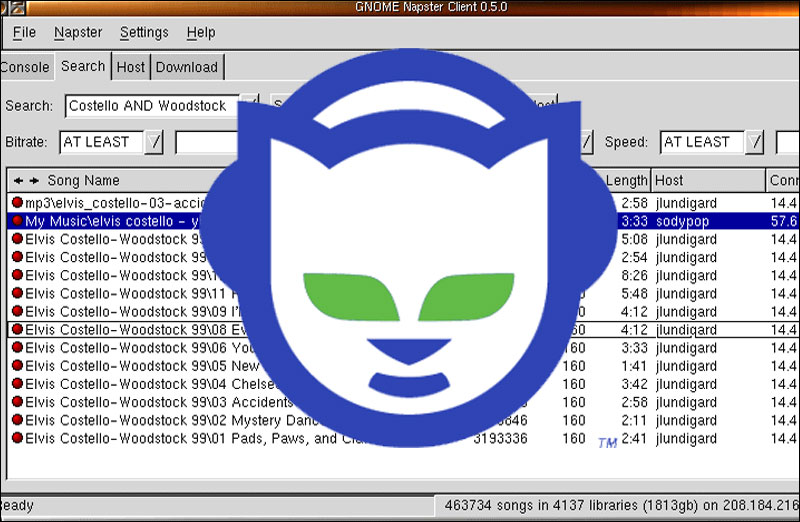Switch to the Host tab

click(131, 67)
